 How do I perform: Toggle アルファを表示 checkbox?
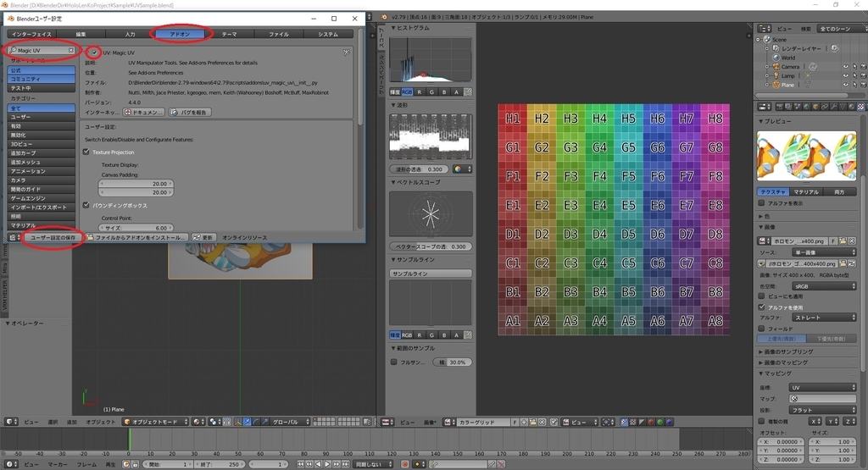pyautogui.click(x=762, y=203)
